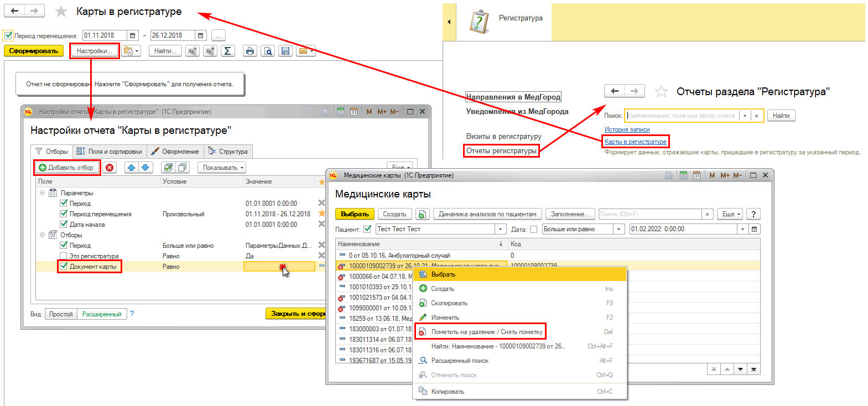
Task: Click red delete filter icon
Action: pos(110,168)
